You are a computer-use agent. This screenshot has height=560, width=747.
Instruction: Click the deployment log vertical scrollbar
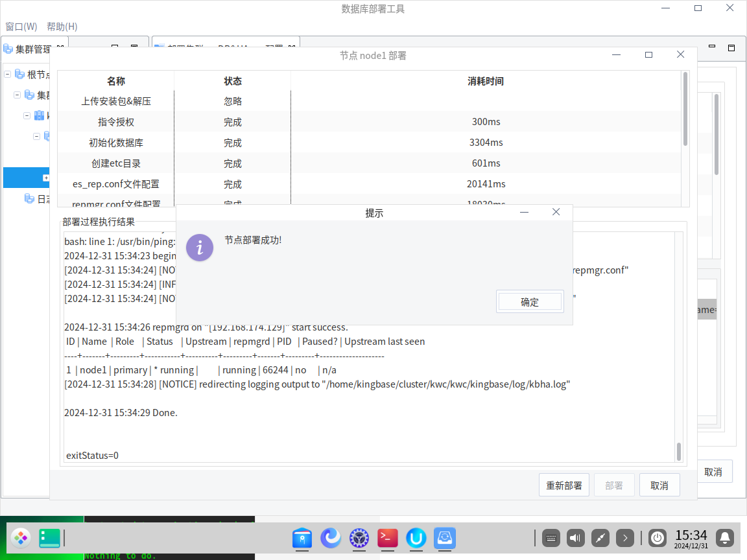click(x=679, y=451)
